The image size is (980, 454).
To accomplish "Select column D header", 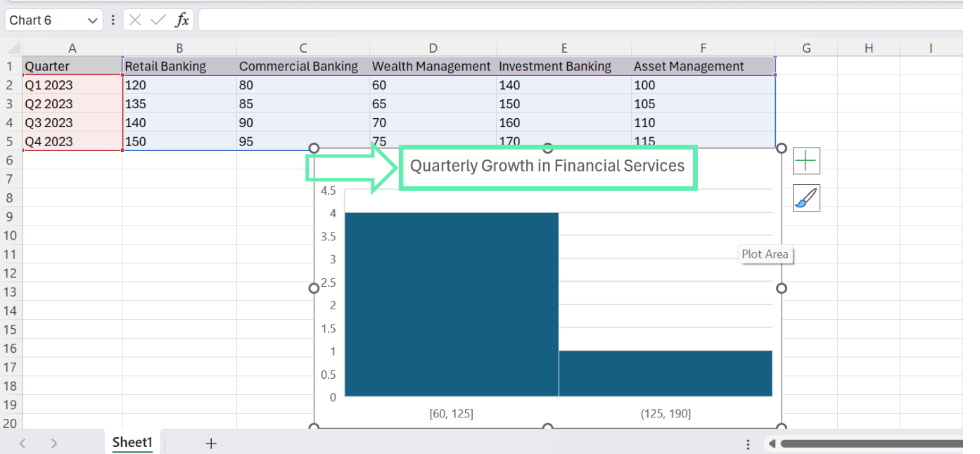I will click(432, 47).
